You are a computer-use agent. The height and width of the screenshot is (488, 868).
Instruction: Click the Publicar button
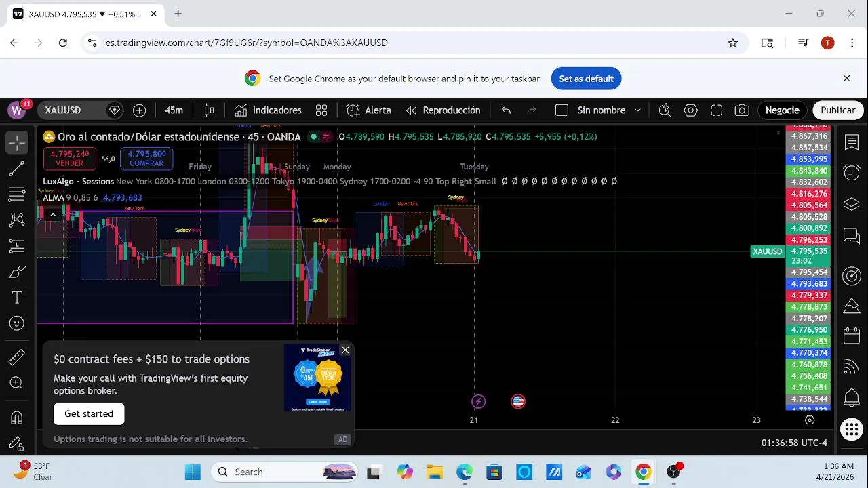click(837, 110)
